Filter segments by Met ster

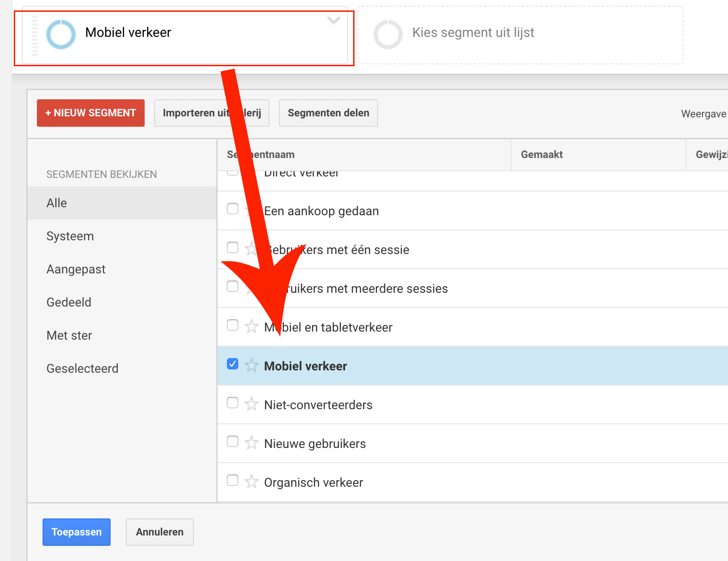(x=69, y=335)
